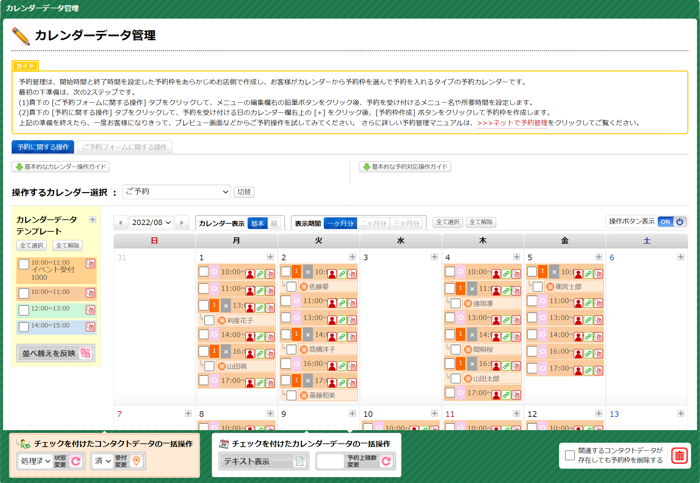This screenshot has width=700, height=483.
Task: Click calendar toolbar 全て解除 button
Action: 481,222
